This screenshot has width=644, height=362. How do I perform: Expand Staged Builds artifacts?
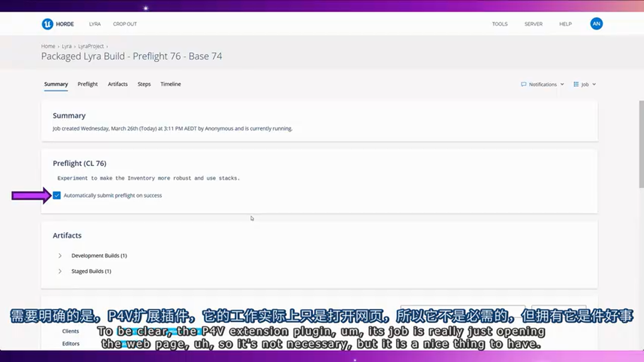(60, 271)
